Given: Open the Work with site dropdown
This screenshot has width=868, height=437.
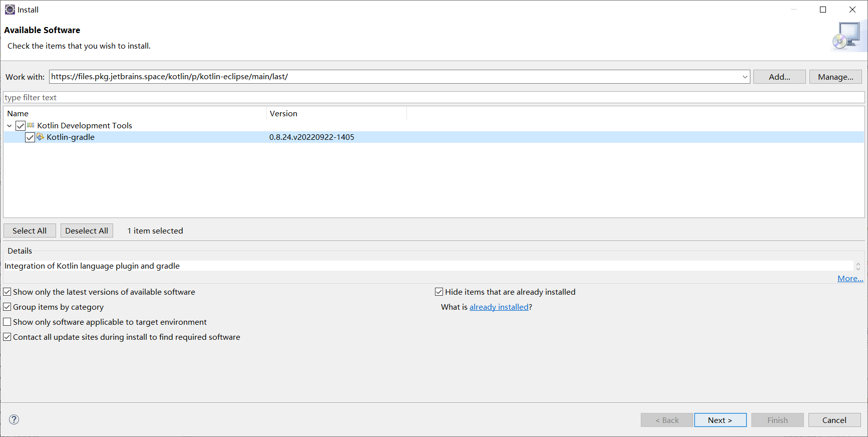Looking at the screenshot, I should click(745, 77).
